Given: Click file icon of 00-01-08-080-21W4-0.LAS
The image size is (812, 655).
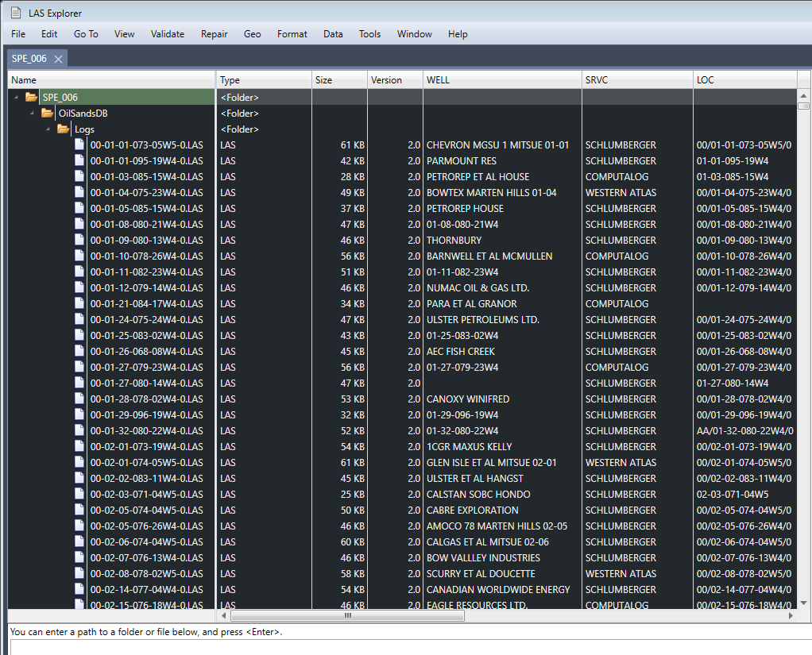Looking at the screenshot, I should pyautogui.click(x=79, y=224).
